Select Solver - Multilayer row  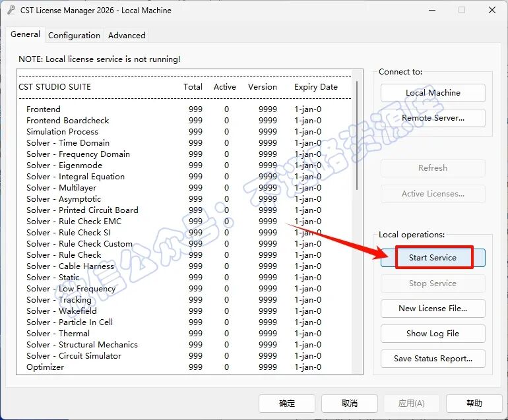(174, 188)
